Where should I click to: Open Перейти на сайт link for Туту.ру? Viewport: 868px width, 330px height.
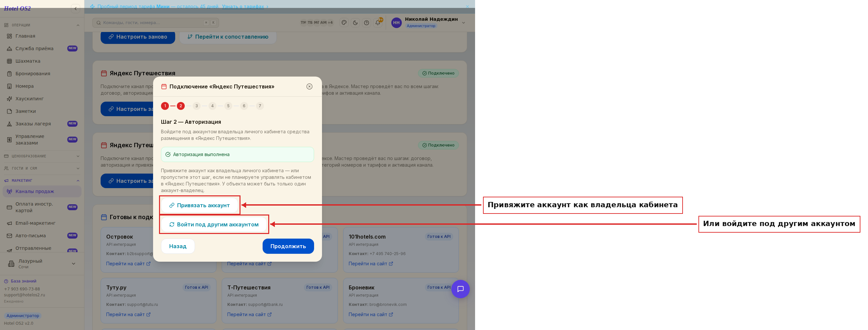[128, 314]
